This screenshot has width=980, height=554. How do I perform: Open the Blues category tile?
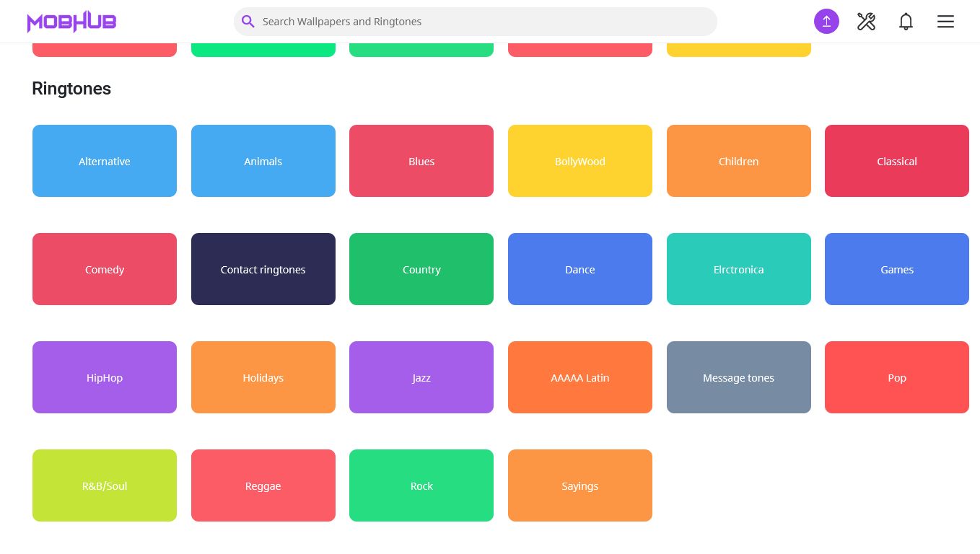tap(421, 161)
